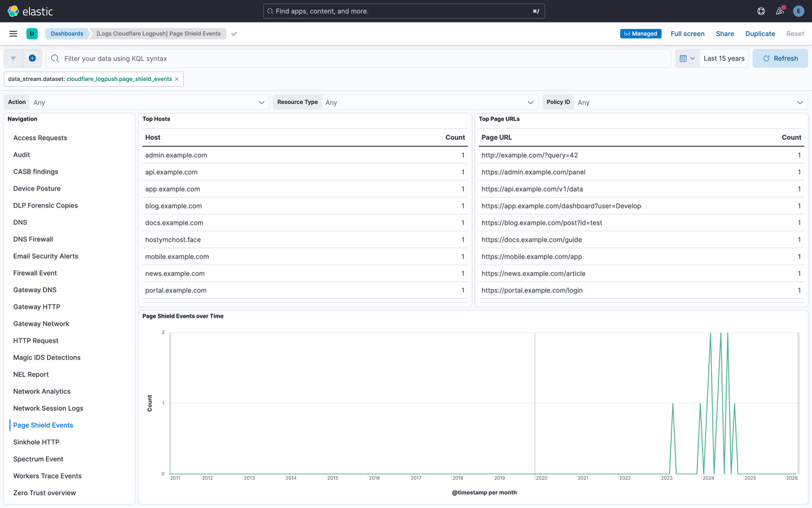The width and height of the screenshot is (812, 508).
Task: Open the user avatar E menu
Action: click(x=798, y=11)
